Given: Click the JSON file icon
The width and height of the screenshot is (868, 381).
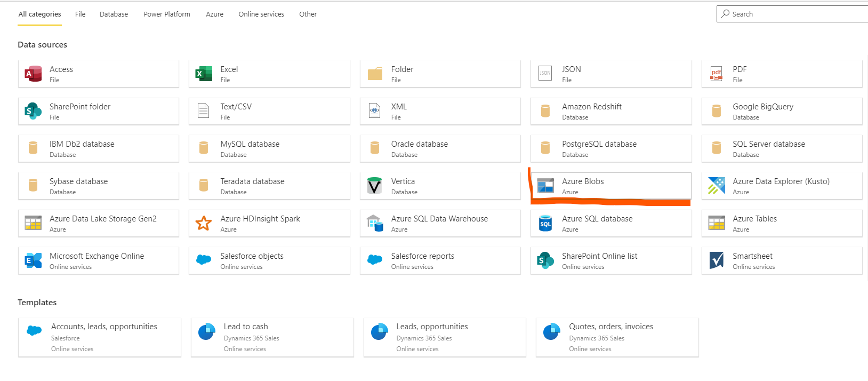Looking at the screenshot, I should (545, 73).
